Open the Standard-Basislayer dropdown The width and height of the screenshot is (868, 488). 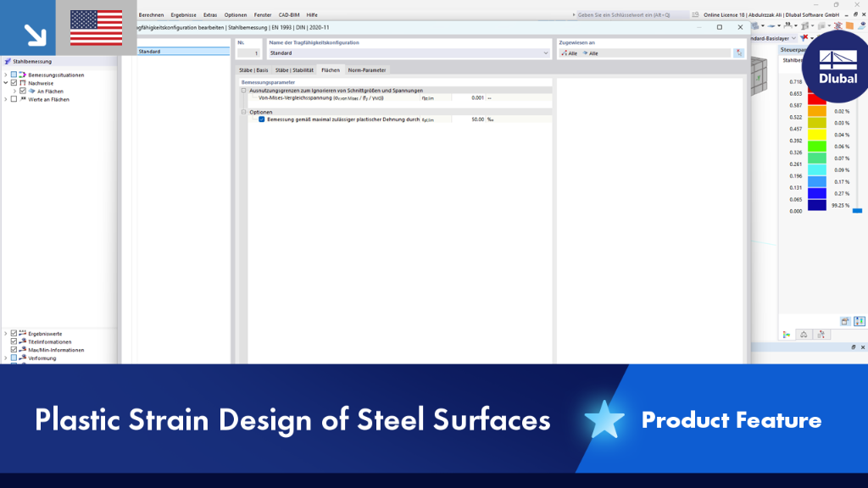[793, 38]
